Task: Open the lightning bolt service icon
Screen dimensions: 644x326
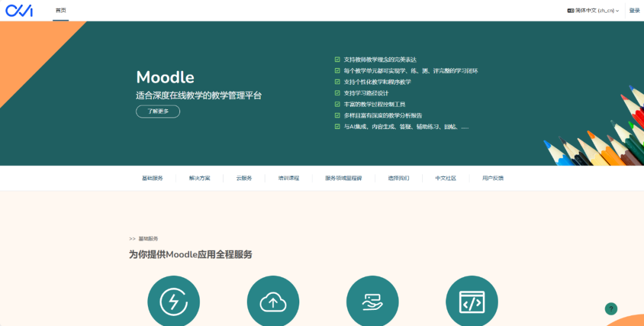Action: pyautogui.click(x=174, y=302)
